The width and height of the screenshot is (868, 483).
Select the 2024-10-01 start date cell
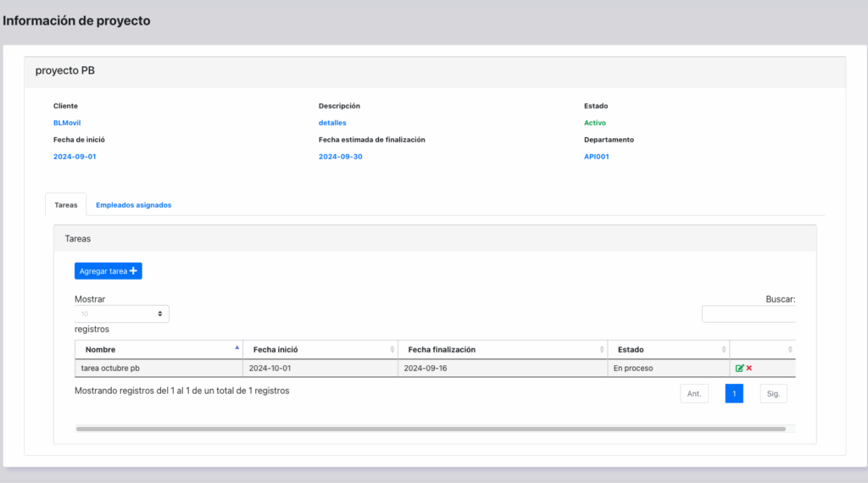click(320, 368)
